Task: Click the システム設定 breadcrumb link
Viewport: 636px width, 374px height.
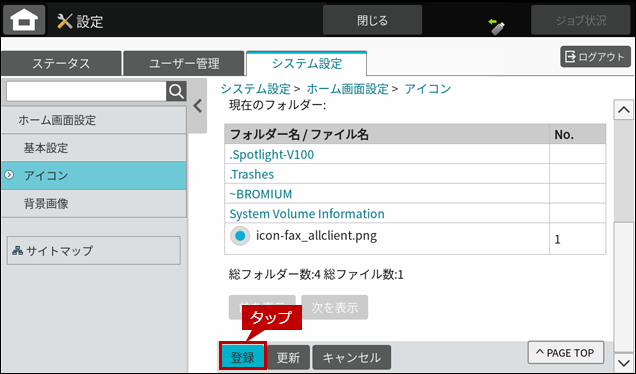Action: point(256,88)
